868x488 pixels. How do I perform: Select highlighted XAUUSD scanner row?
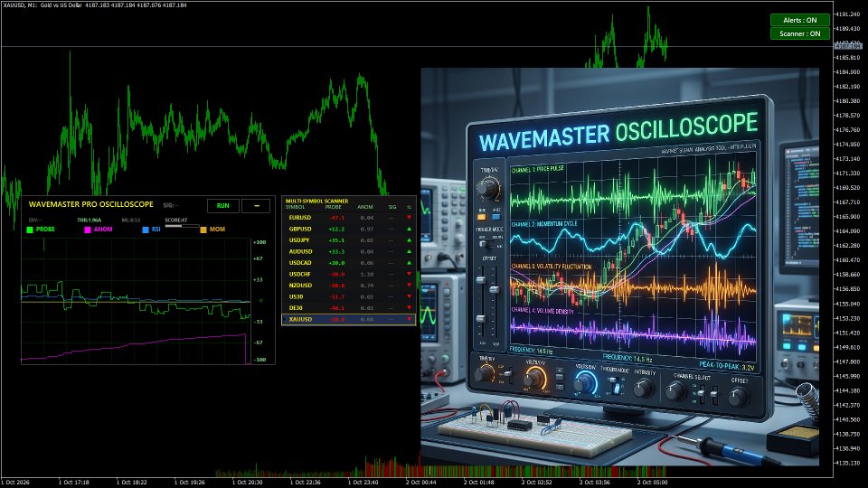coord(349,319)
